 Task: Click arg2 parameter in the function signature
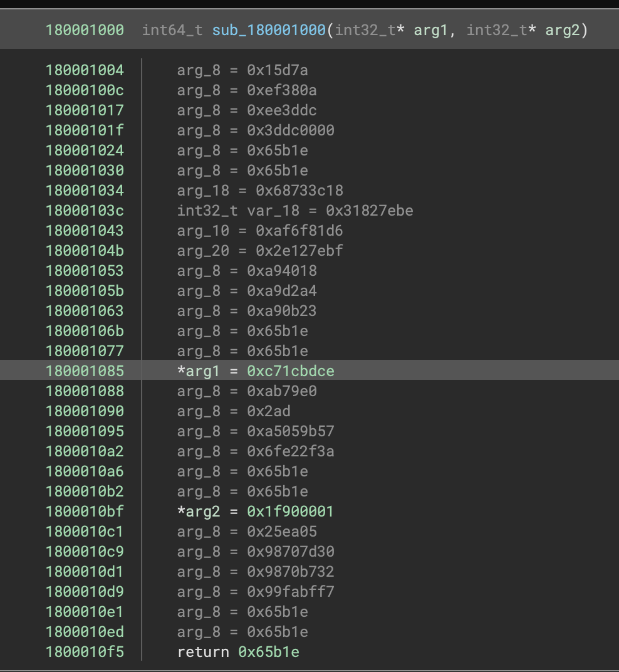coord(562,30)
